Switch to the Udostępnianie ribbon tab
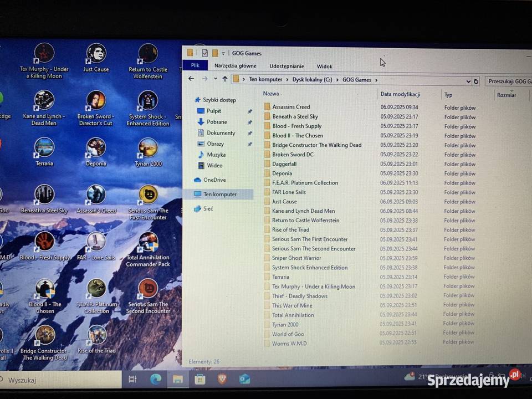Viewport: 532px width, 399px height. (287, 66)
